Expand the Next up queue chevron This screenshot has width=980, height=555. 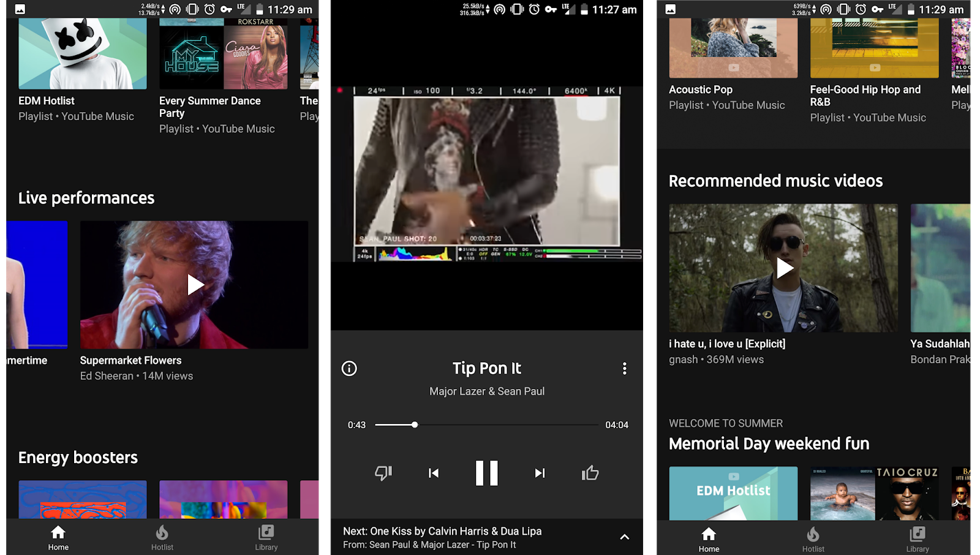tap(624, 537)
